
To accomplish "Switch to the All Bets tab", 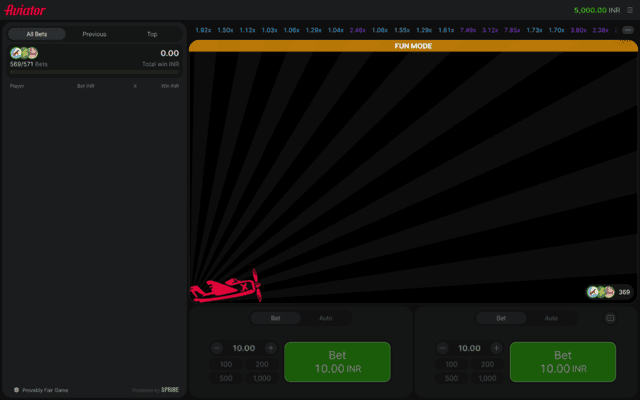I will [37, 34].
